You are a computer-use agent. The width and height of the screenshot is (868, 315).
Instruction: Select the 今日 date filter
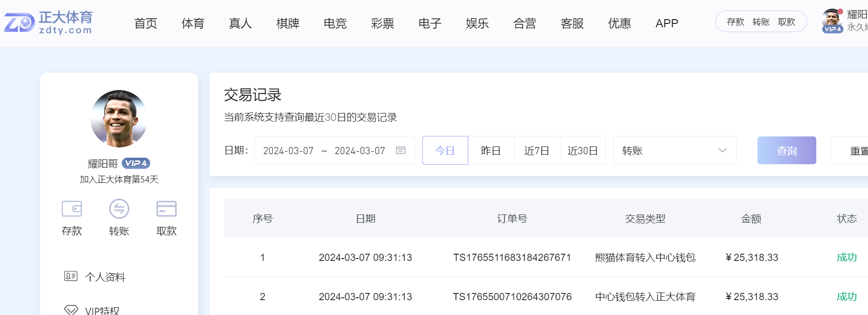pyautogui.click(x=445, y=150)
